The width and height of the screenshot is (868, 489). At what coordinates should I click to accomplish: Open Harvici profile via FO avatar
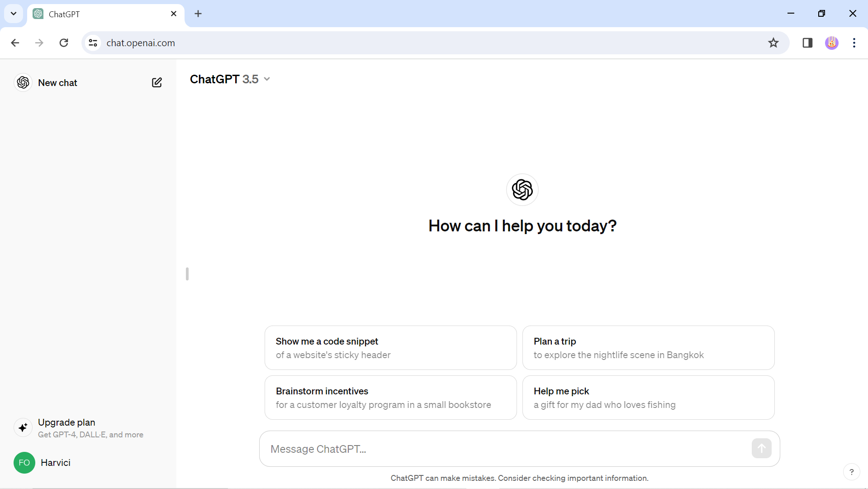24,463
